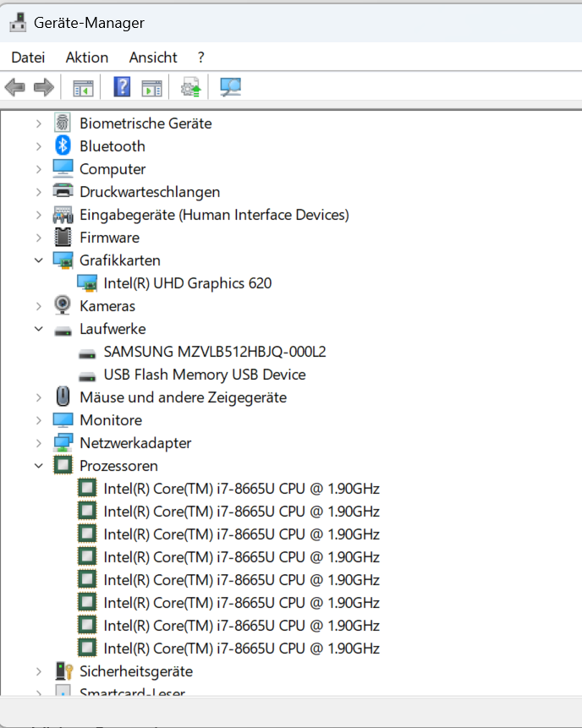This screenshot has width=582, height=728.
Task: Click the USB Flash Memory device icon
Action: tap(87, 376)
